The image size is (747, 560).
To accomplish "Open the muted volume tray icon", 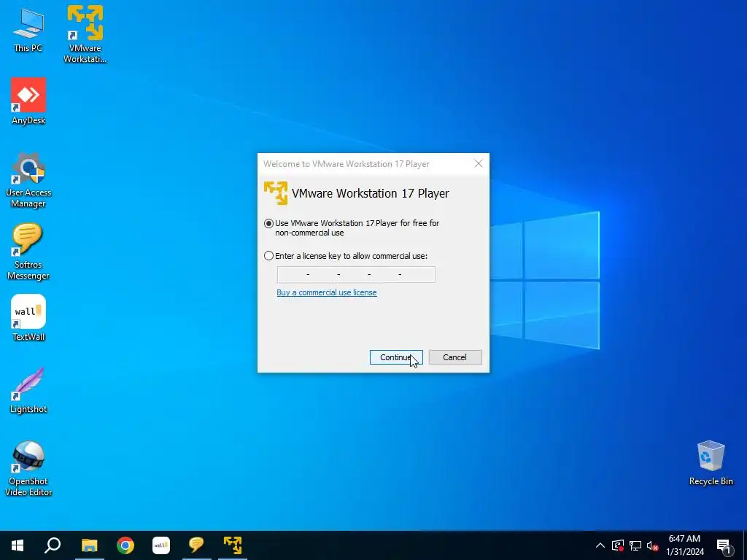I will 652,545.
